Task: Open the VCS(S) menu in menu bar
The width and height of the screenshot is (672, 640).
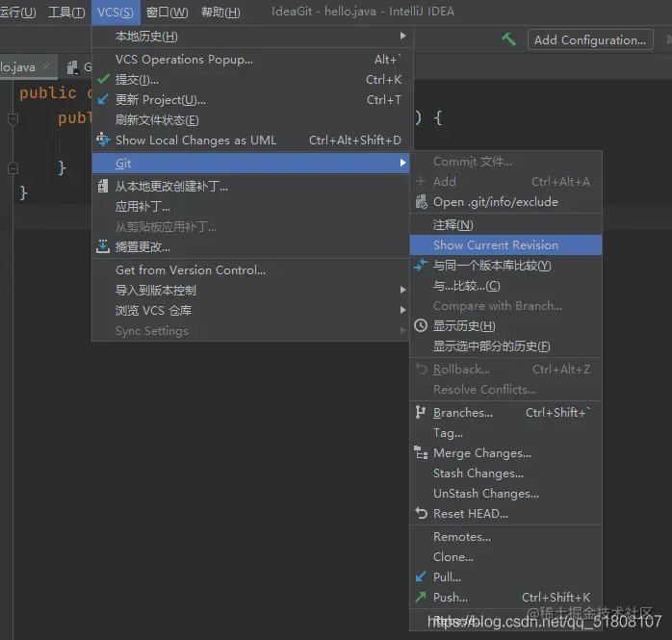Action: point(116,12)
